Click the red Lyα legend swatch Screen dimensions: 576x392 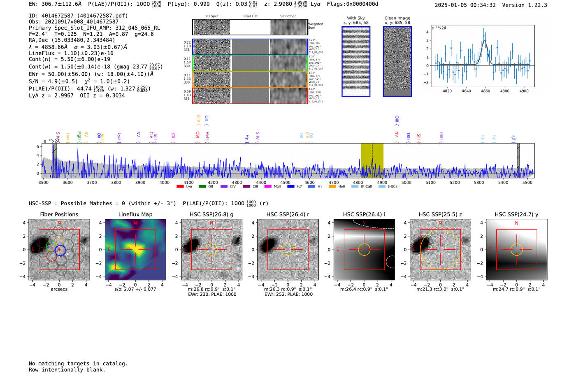point(180,187)
